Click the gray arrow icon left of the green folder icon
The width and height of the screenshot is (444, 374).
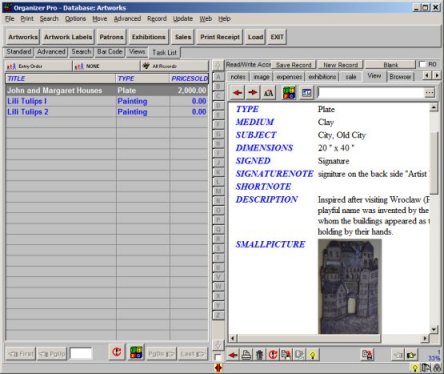[x=398, y=355]
